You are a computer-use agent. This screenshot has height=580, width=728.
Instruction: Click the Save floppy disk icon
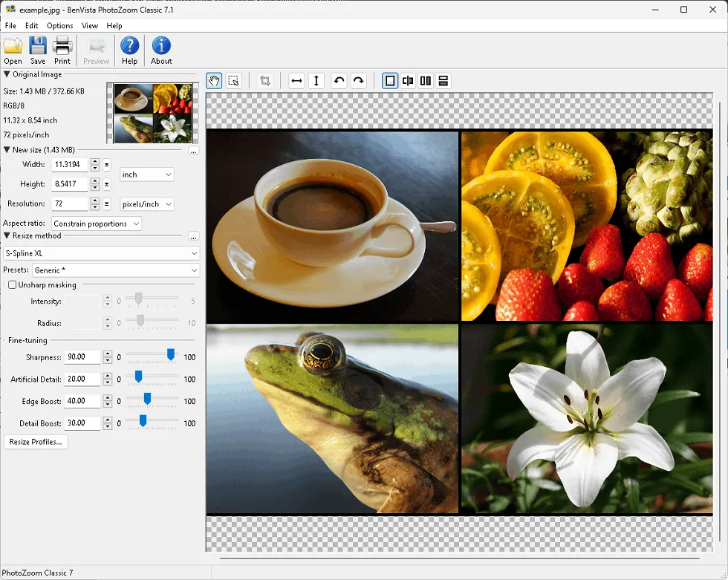point(38,50)
